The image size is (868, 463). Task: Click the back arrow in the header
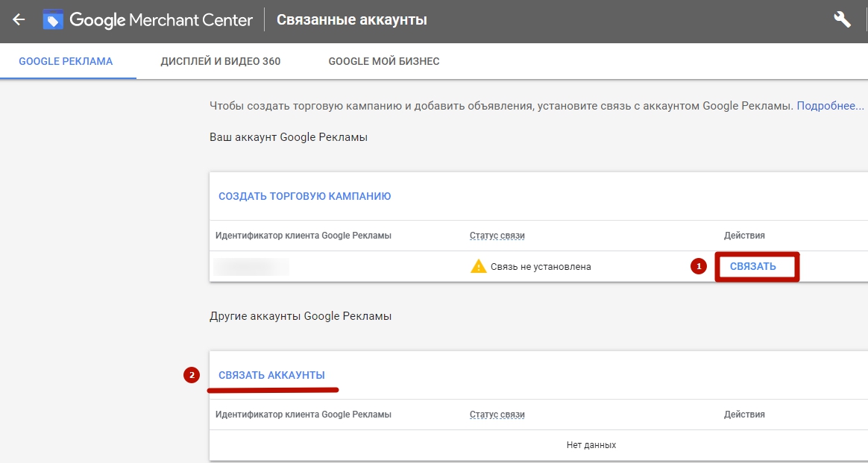pyautogui.click(x=19, y=20)
